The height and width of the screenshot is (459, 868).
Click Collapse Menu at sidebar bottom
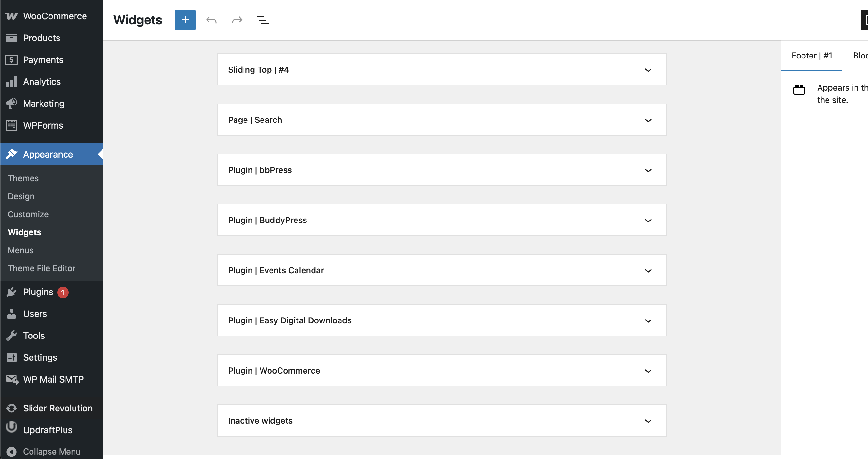pyautogui.click(x=51, y=451)
